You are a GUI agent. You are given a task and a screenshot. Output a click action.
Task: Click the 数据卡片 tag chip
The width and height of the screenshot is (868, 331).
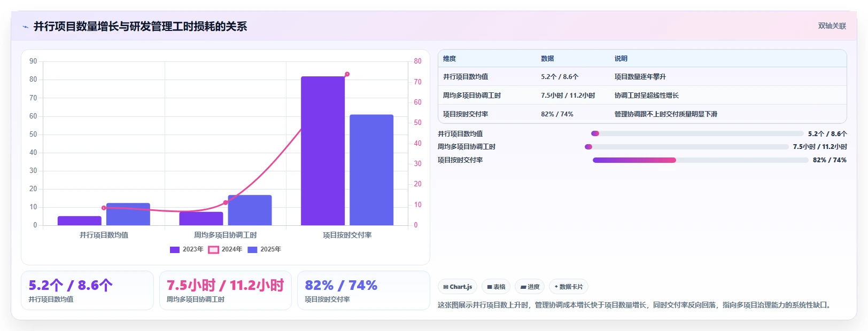[x=569, y=287]
